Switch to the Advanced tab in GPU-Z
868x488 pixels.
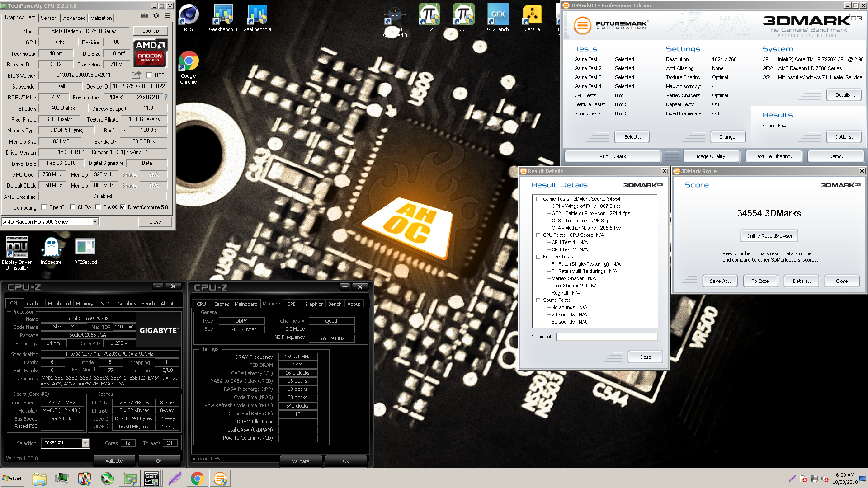point(74,18)
